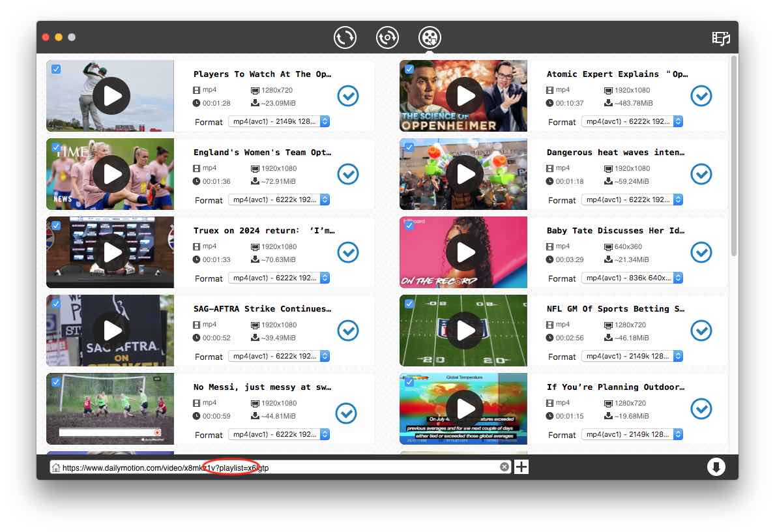This screenshot has width=775, height=532.
Task: Open the media library icon at top right
Action: [721, 38]
